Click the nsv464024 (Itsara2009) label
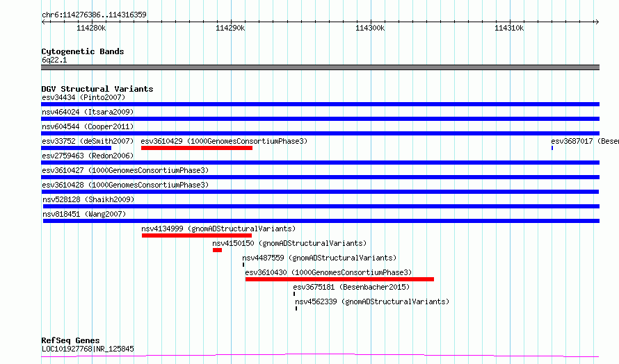 point(88,112)
